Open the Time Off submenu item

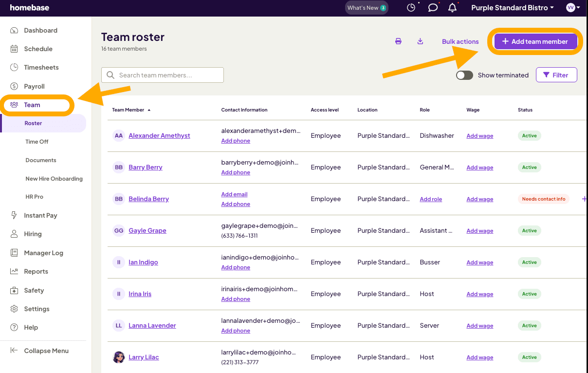37,142
